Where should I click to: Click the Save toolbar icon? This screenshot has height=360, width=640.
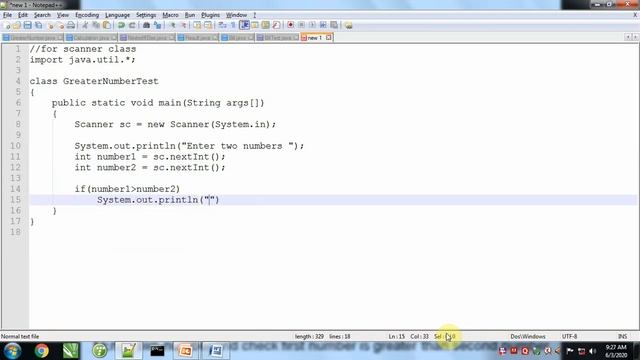tap(27, 25)
